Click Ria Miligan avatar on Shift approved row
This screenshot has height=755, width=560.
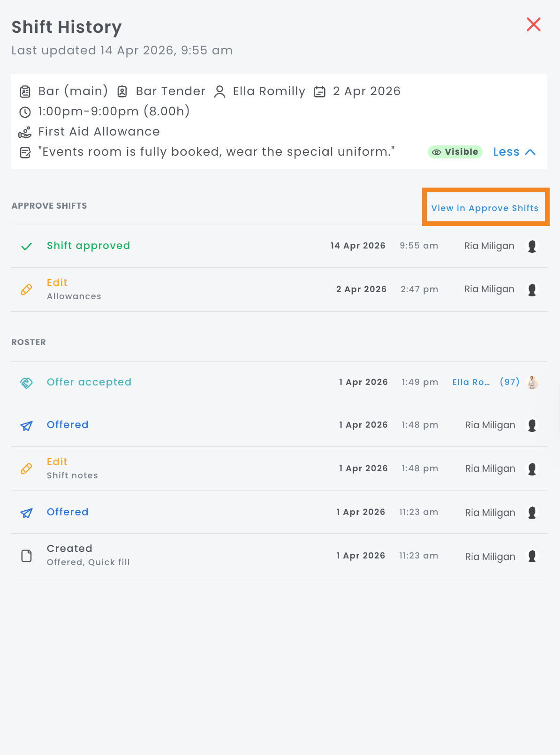point(532,246)
